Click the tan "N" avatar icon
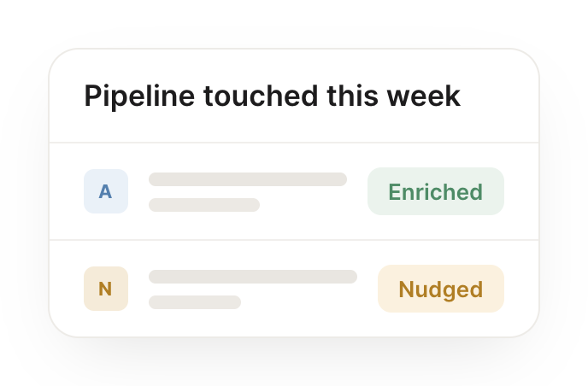 (x=106, y=289)
